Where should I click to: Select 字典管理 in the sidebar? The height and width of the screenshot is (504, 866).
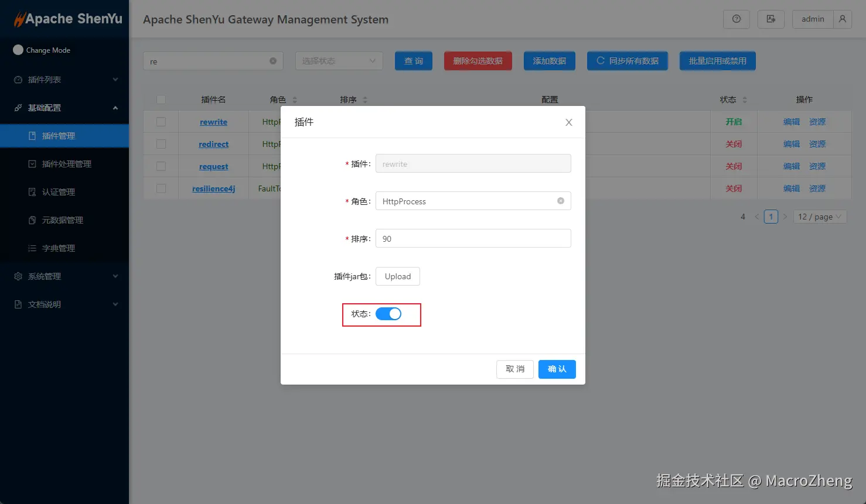click(x=64, y=248)
